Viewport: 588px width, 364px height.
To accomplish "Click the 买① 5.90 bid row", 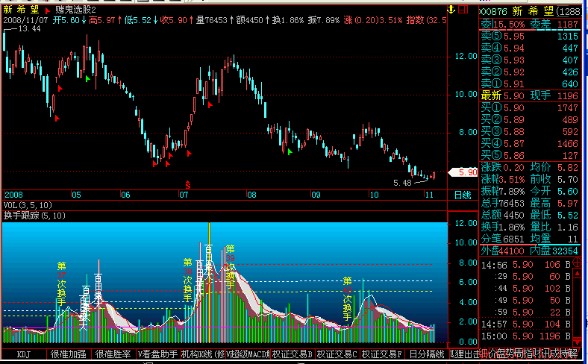I will point(530,108).
